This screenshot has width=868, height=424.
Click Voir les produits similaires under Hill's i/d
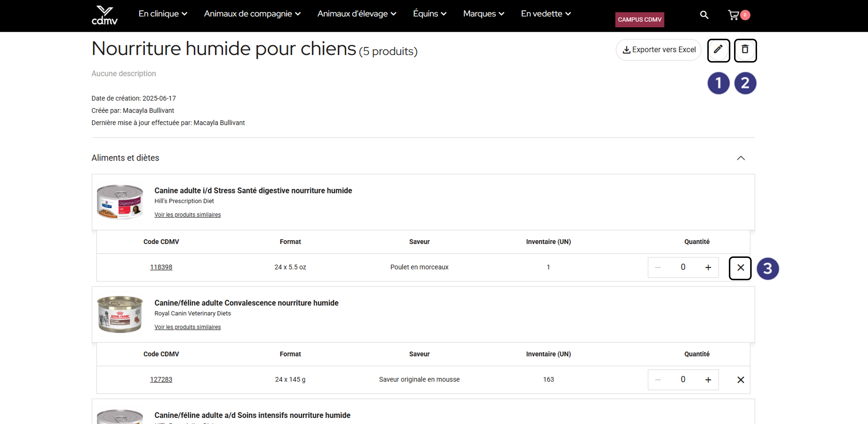pos(188,215)
